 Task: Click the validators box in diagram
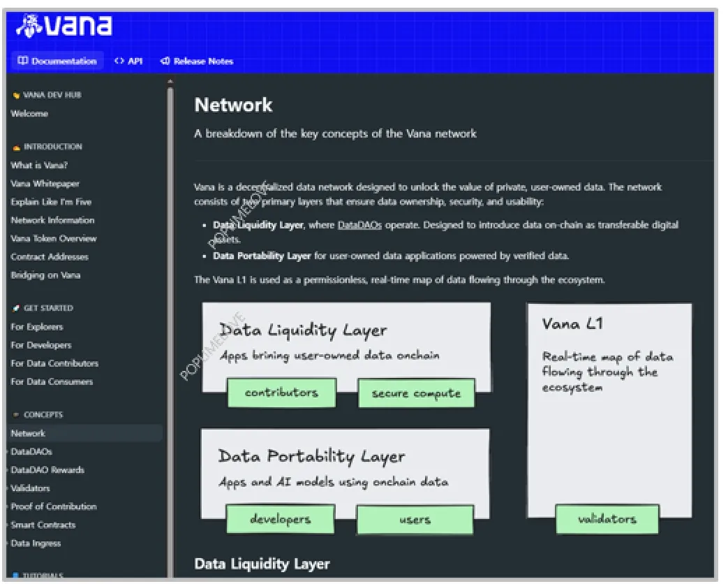pyautogui.click(x=607, y=519)
